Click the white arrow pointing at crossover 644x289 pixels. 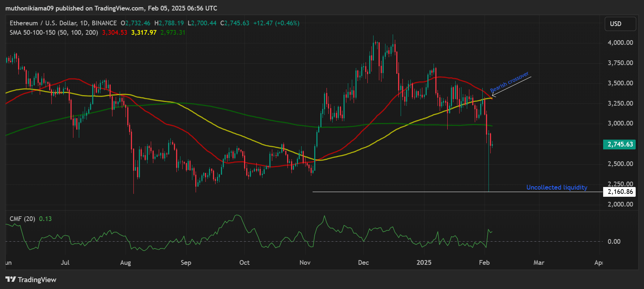(x=512, y=86)
